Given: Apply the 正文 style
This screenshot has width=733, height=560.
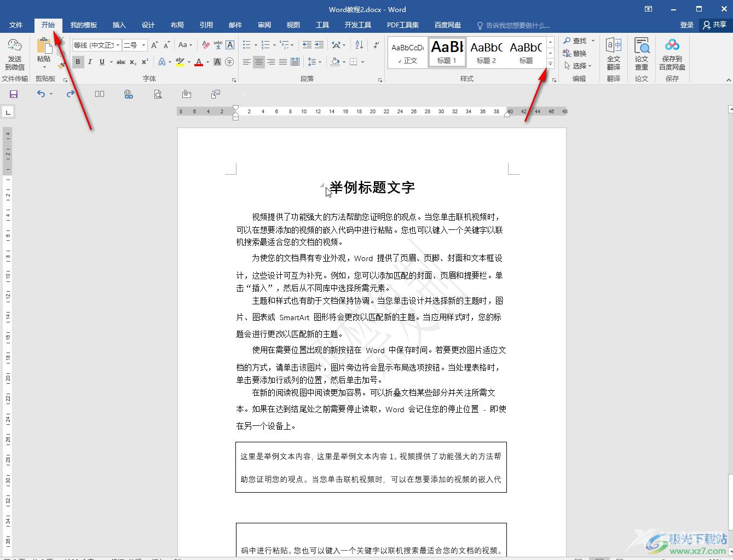Looking at the screenshot, I should point(408,53).
